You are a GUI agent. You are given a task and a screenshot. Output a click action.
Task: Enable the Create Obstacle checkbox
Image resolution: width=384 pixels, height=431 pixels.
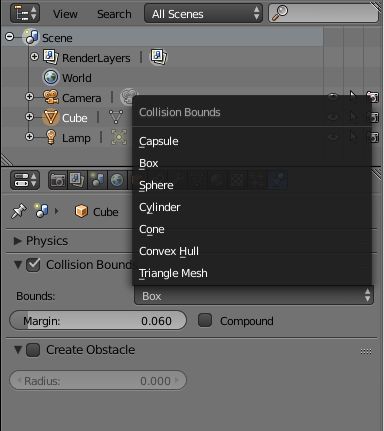[33, 350]
